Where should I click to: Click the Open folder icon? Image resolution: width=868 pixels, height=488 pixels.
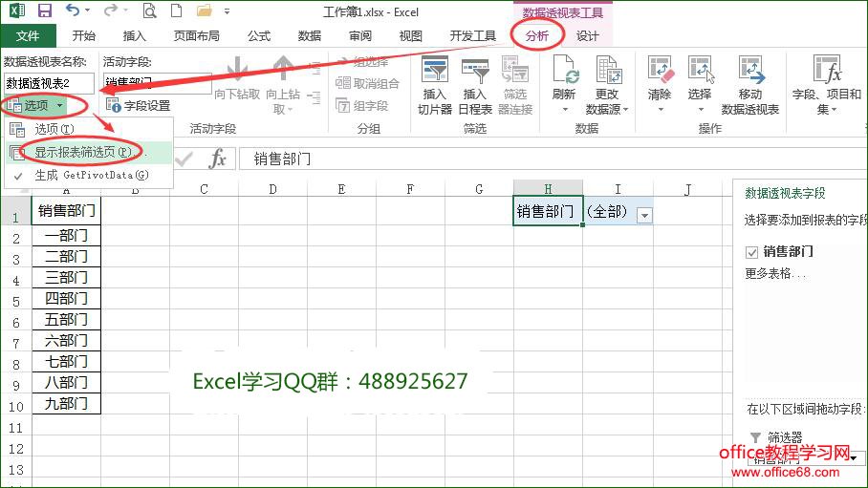205,11
